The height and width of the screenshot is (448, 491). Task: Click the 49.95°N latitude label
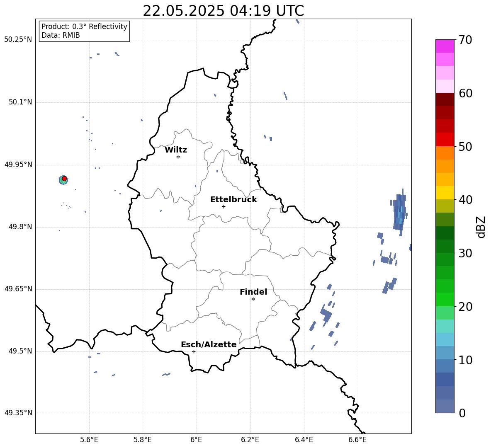(18, 165)
